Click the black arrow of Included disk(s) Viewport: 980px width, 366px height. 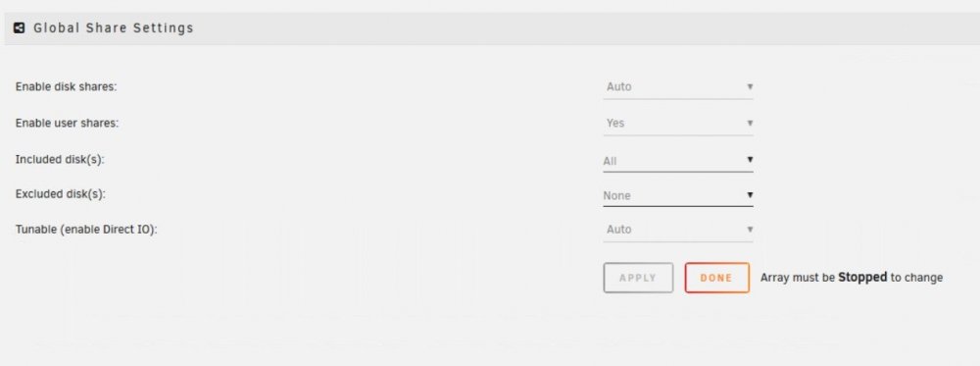750,160
